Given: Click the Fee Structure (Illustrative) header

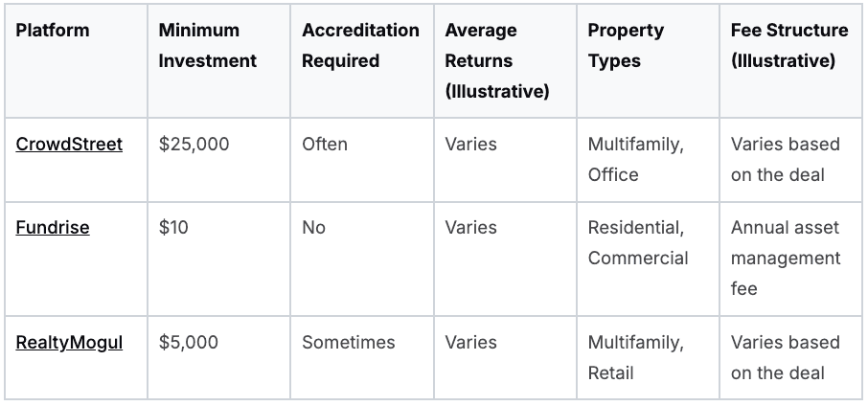Looking at the screenshot, I should 788,46.
